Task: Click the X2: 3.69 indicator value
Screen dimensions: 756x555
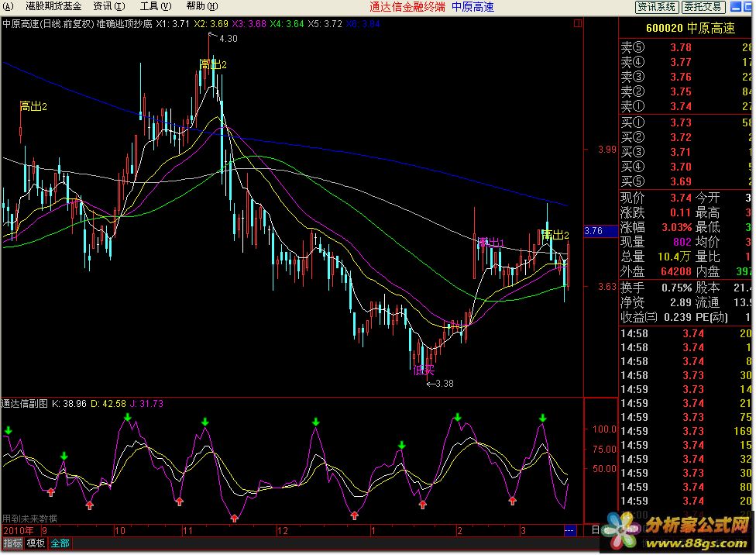Action: pyautogui.click(x=211, y=24)
